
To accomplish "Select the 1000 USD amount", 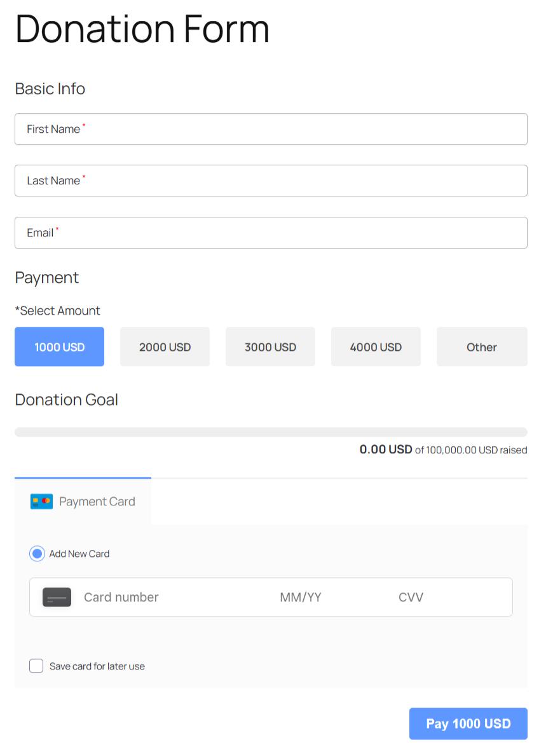I will click(59, 347).
